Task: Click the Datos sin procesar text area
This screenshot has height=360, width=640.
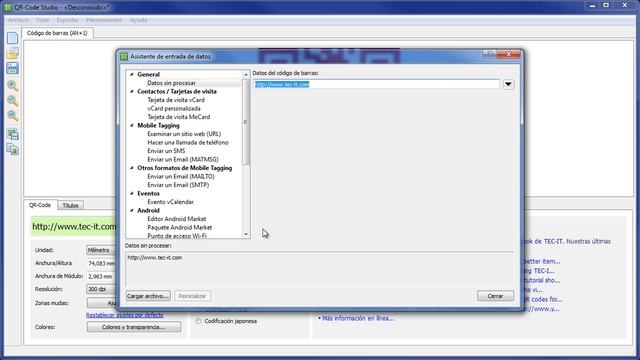Action: pyautogui.click(x=319, y=269)
